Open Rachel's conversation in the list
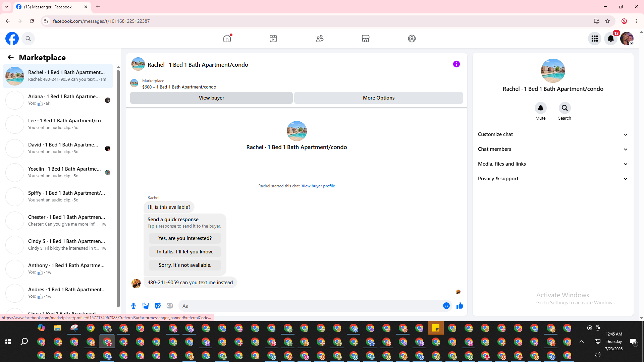The height and width of the screenshot is (362, 644). [x=58, y=76]
